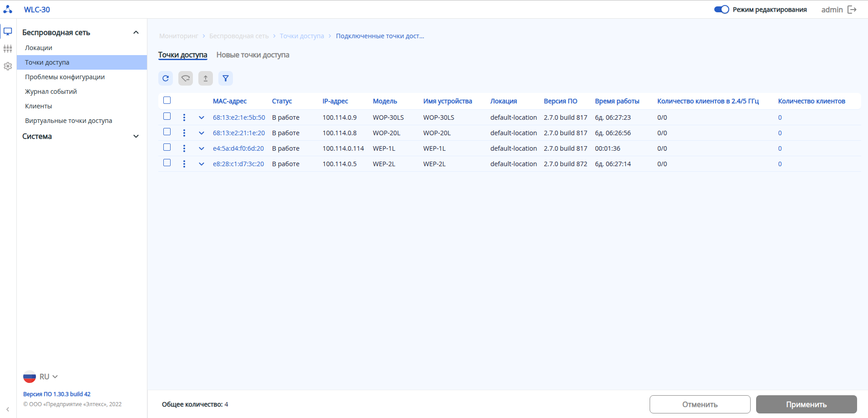The image size is (868, 418).
Task: Open the Monitoring section icon in left rail
Action: pos(8,31)
